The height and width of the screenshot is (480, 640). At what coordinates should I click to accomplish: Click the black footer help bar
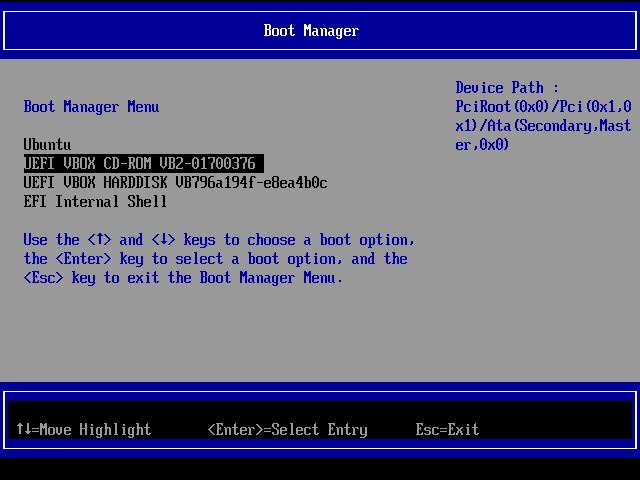(320, 420)
